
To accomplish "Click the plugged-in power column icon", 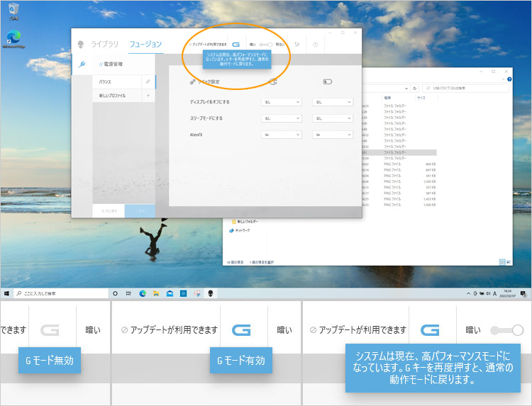I will 273,81.
